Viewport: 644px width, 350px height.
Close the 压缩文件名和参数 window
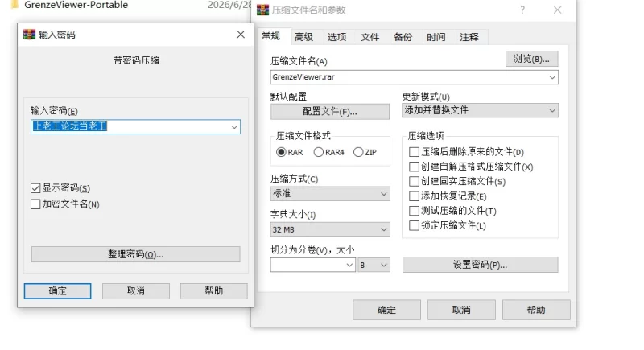pyautogui.click(x=557, y=10)
